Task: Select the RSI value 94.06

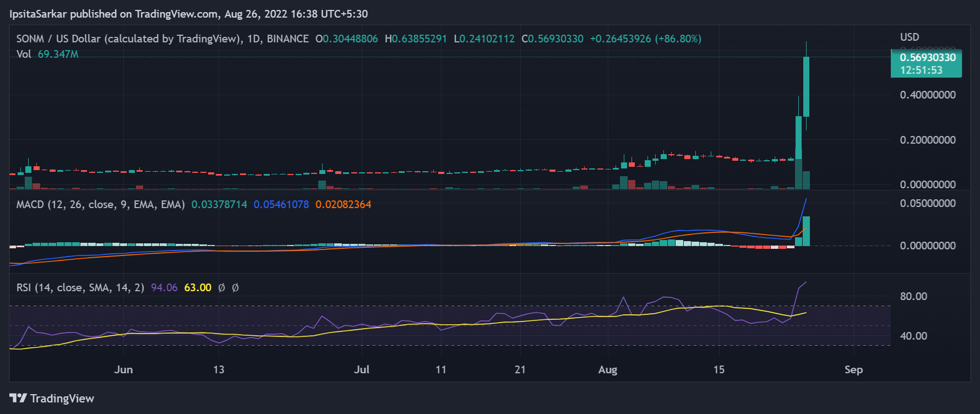Action: [x=164, y=287]
